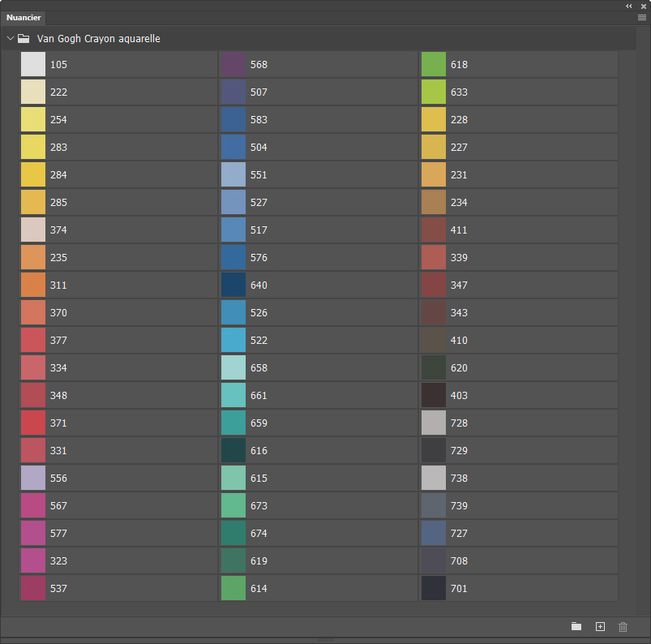Viewport: 651px width, 644px height.
Task: Select the green swatch 618
Action: 434,64
